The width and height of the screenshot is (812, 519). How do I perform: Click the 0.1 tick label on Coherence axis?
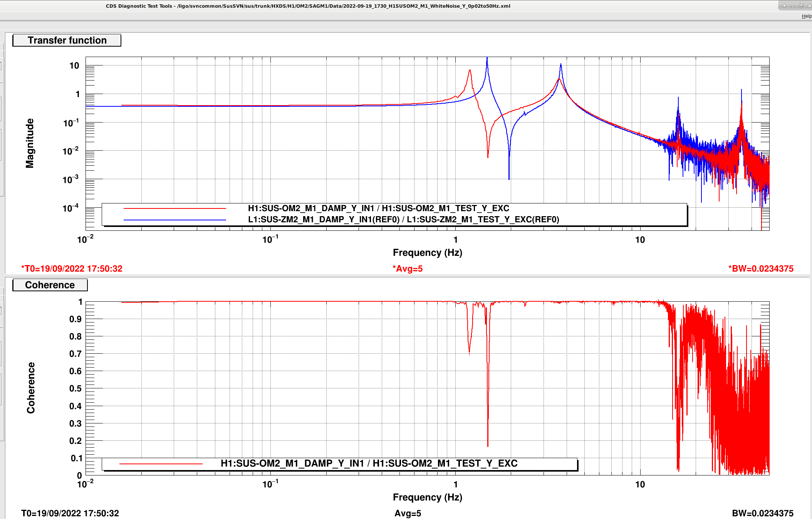[x=76, y=458]
